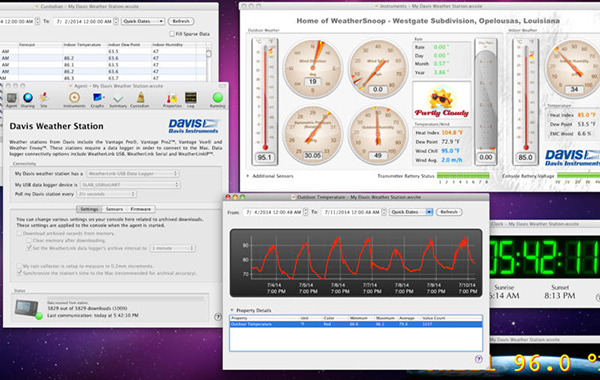This screenshot has height=380, width=600.
Task: Click Refresh button in Custodian window
Action: point(181,21)
